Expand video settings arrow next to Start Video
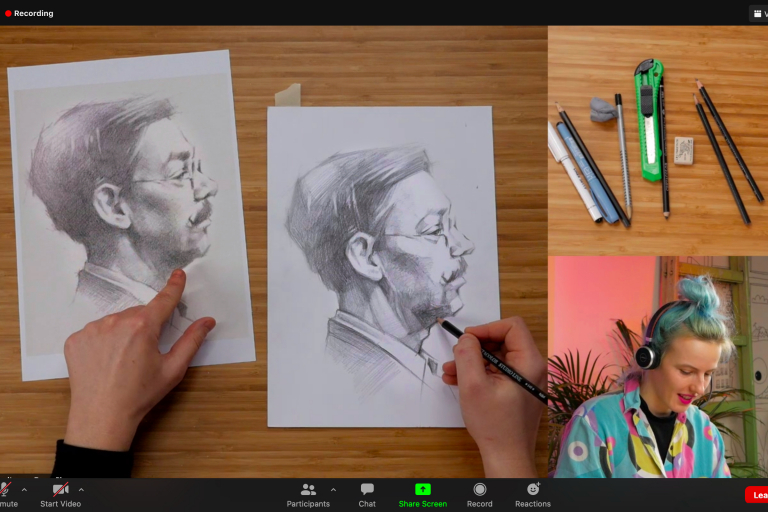Screen dimensions: 768x512 tap(81, 490)
